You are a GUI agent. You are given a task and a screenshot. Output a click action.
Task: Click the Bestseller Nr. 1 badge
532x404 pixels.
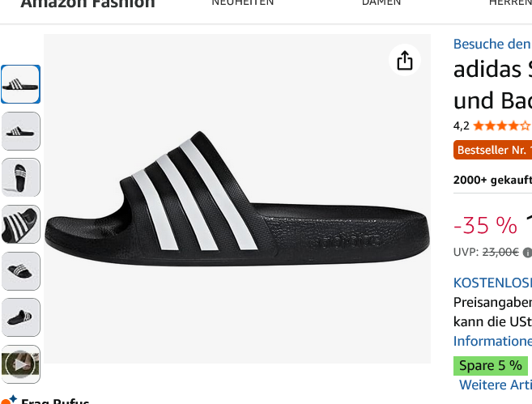click(493, 150)
